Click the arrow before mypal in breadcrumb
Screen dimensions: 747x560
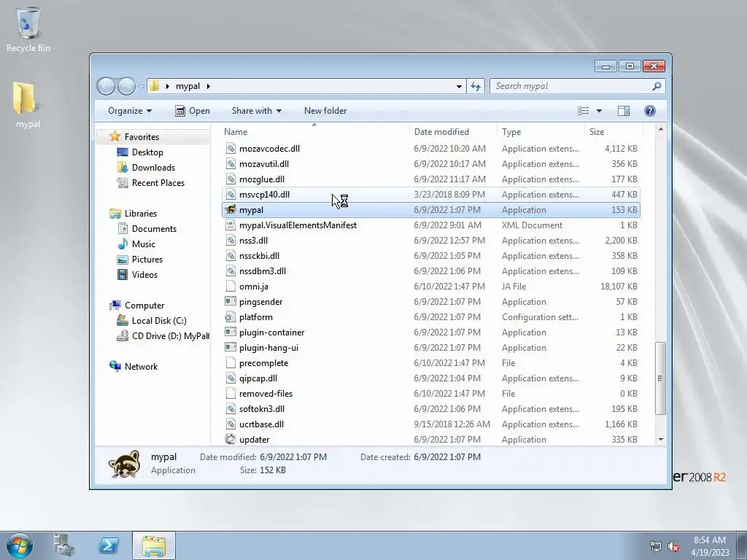(x=167, y=86)
